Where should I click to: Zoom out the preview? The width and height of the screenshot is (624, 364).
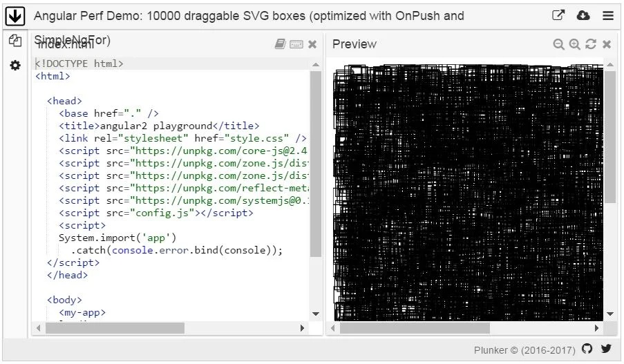pos(558,44)
